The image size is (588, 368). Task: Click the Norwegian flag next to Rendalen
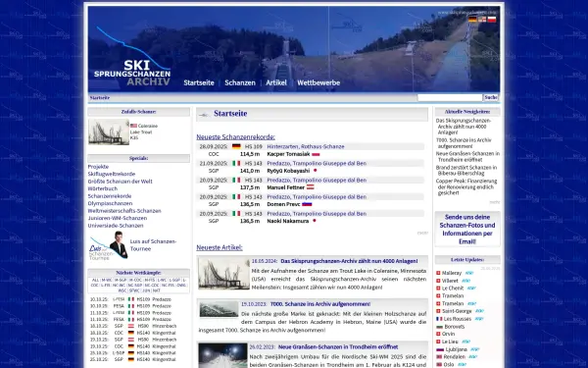pyautogui.click(x=439, y=357)
